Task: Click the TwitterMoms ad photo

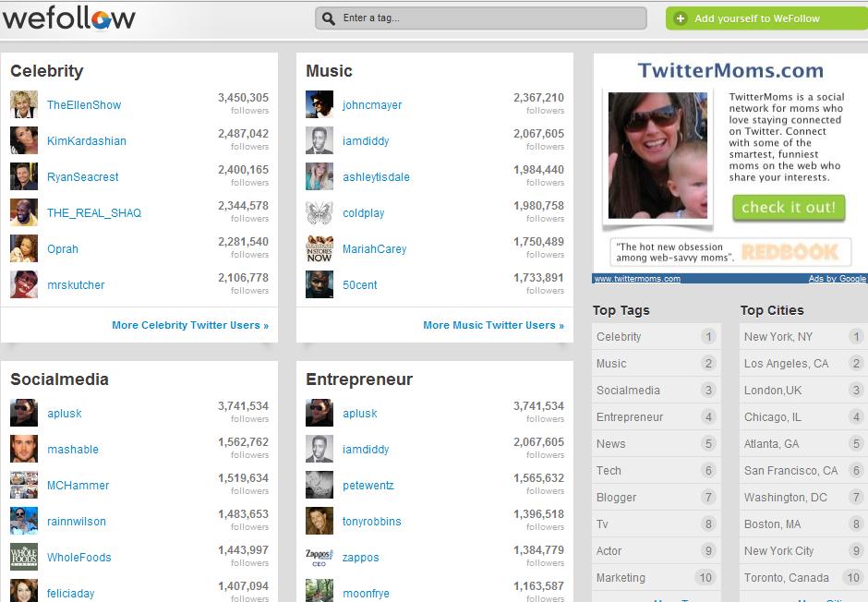Action: pos(657,155)
